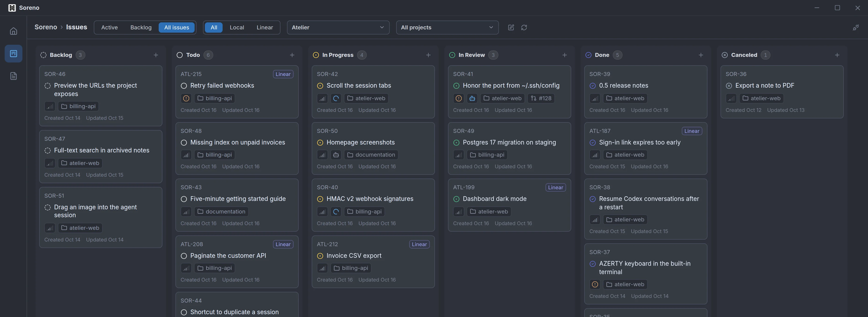Viewport: 868px width, 317px height.
Task: Add an issue to the Done column
Action: pos(701,55)
